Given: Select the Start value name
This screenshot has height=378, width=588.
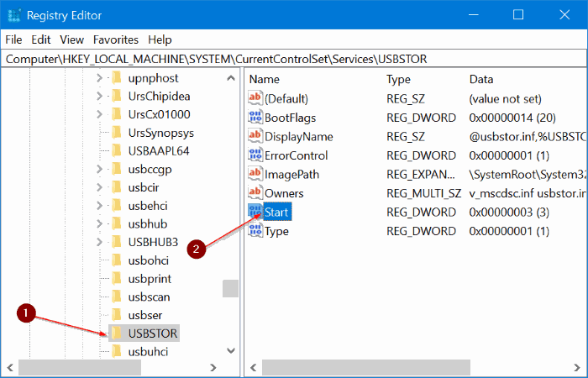Looking at the screenshot, I should (276, 212).
